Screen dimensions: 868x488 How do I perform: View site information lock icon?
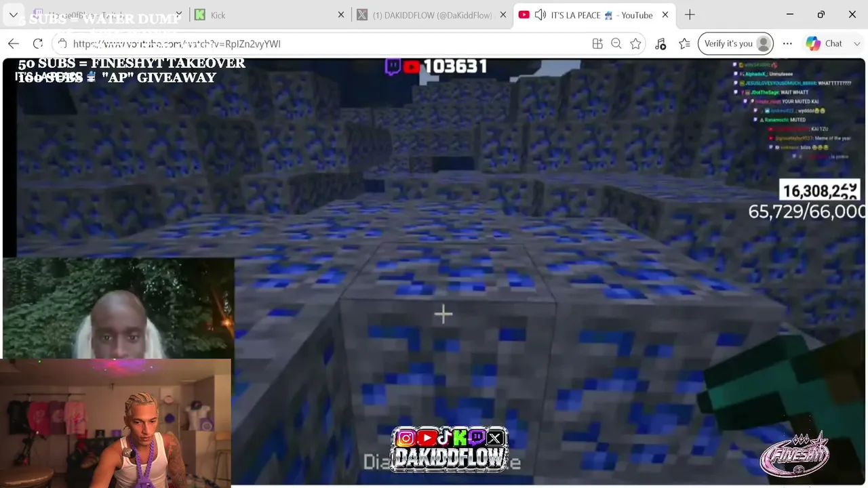click(x=62, y=43)
